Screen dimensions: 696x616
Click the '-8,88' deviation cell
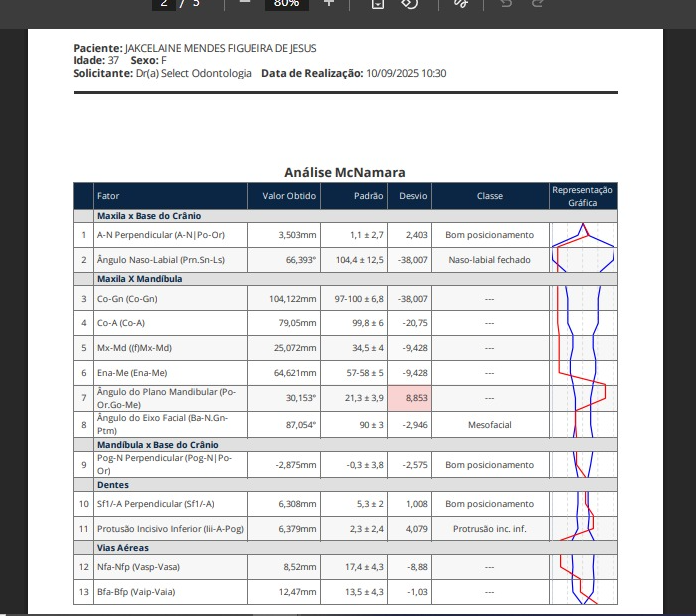(x=410, y=567)
